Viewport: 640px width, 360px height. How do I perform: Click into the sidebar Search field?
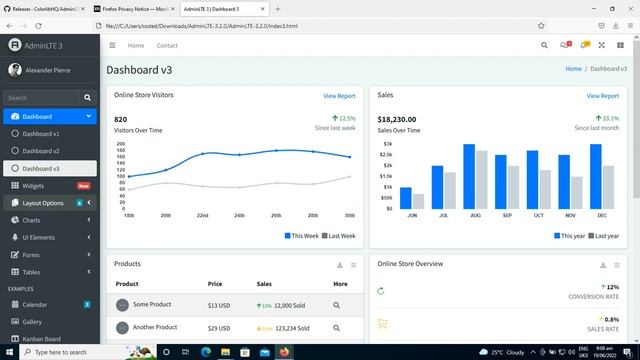(x=41, y=98)
